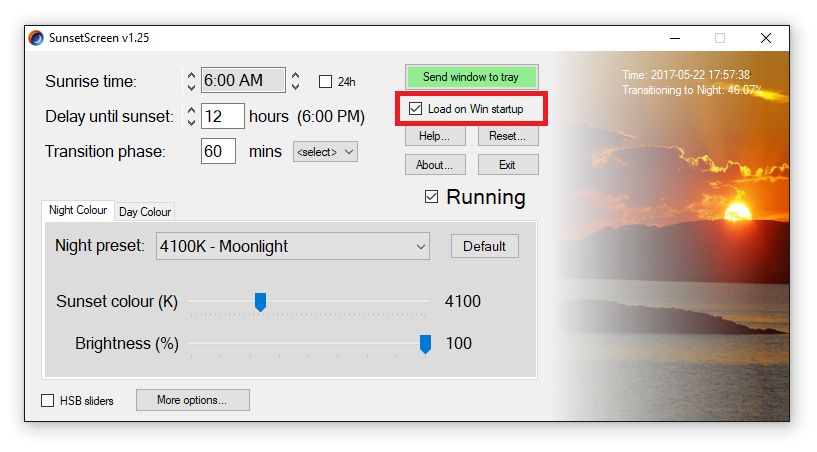Open the Night preset dropdown
This screenshot has width=817, height=452.
click(293, 246)
